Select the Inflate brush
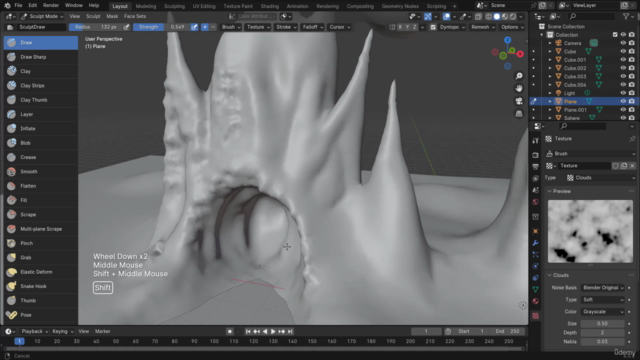 point(41,129)
